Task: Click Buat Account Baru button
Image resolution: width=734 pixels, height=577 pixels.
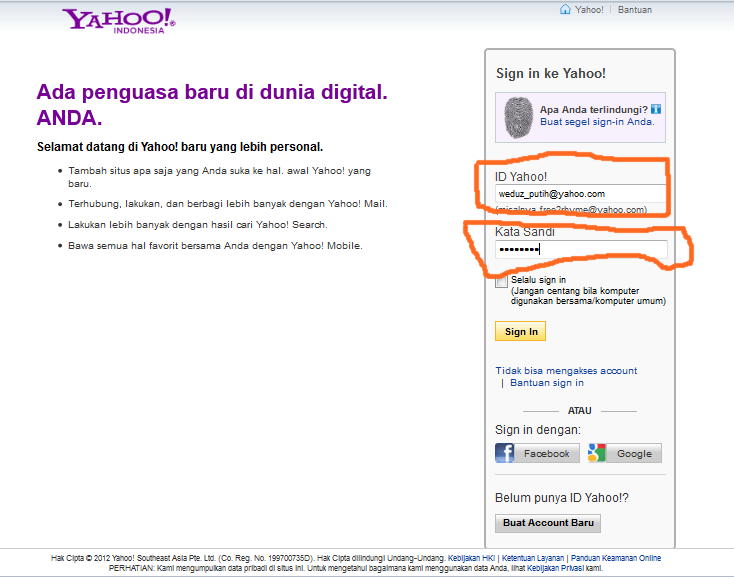Action: pyautogui.click(x=548, y=523)
